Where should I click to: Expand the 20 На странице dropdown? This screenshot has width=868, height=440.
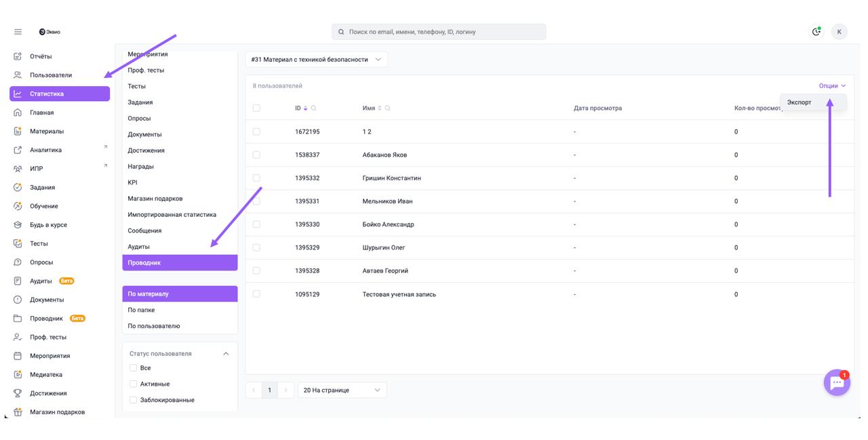(x=342, y=391)
